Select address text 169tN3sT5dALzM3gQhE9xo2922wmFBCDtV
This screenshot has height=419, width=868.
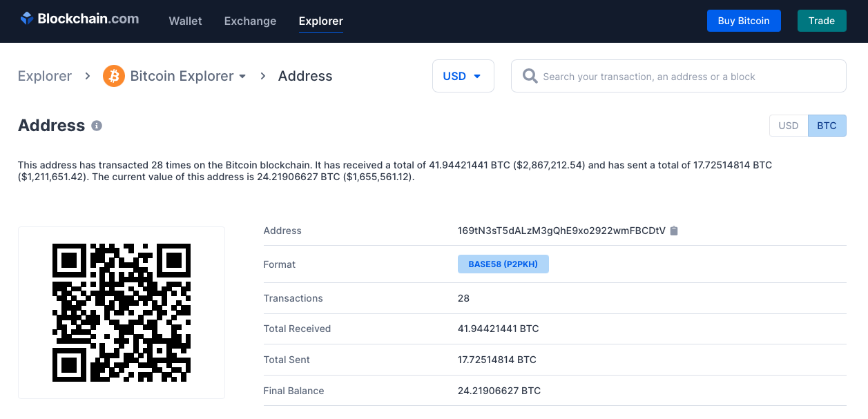point(561,231)
